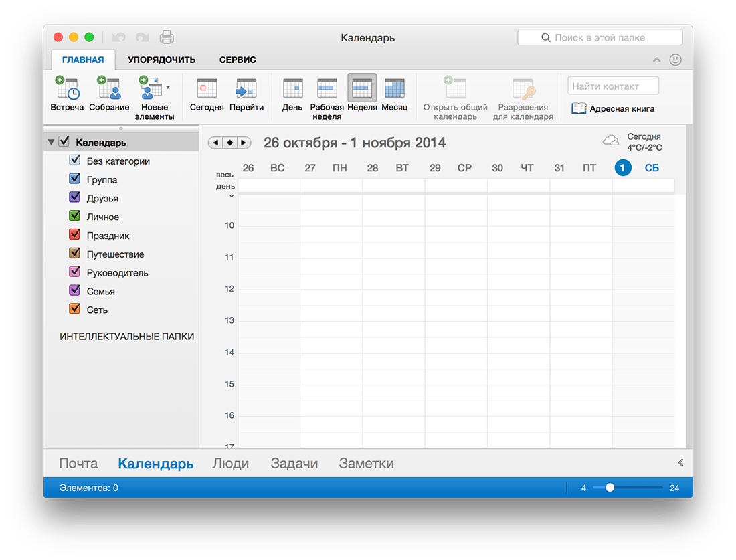Toggle the Путешествие category checkbox
Screen dimensions: 736x560
pyautogui.click(x=75, y=253)
